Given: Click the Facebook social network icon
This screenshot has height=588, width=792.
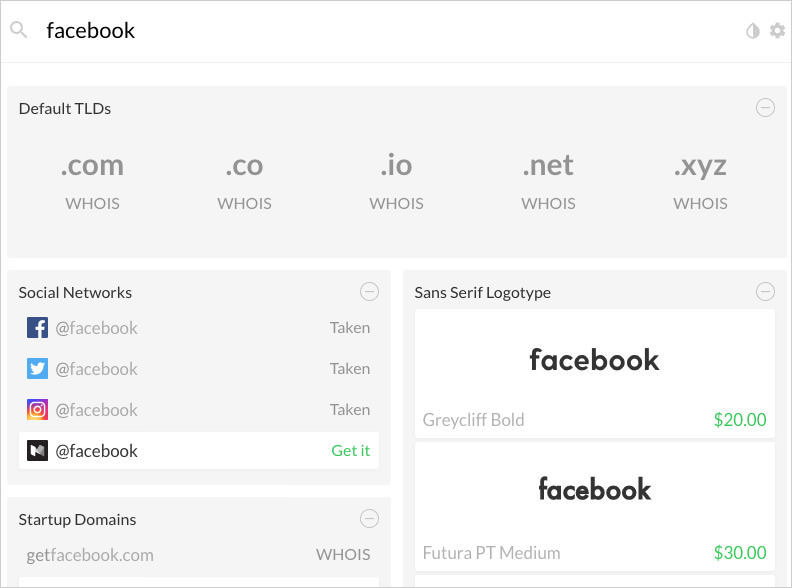Looking at the screenshot, I should point(37,328).
